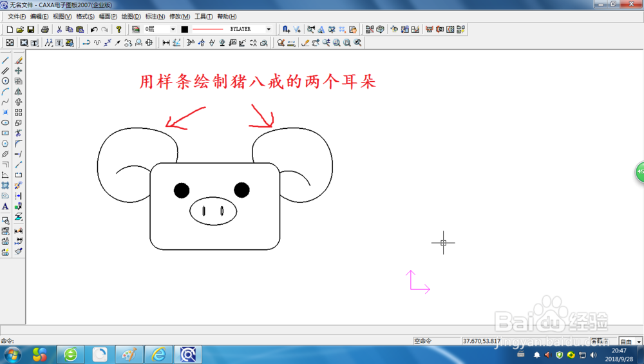Select the Format painter brush tool
The height and width of the screenshot is (364, 644).
click(19, 251)
